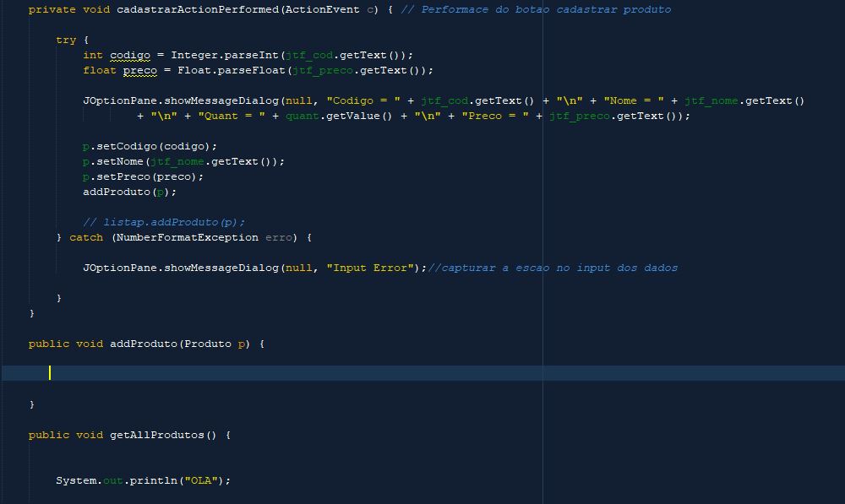
Task: Click the method name cadastrarActionPerformed
Action: (x=198, y=9)
